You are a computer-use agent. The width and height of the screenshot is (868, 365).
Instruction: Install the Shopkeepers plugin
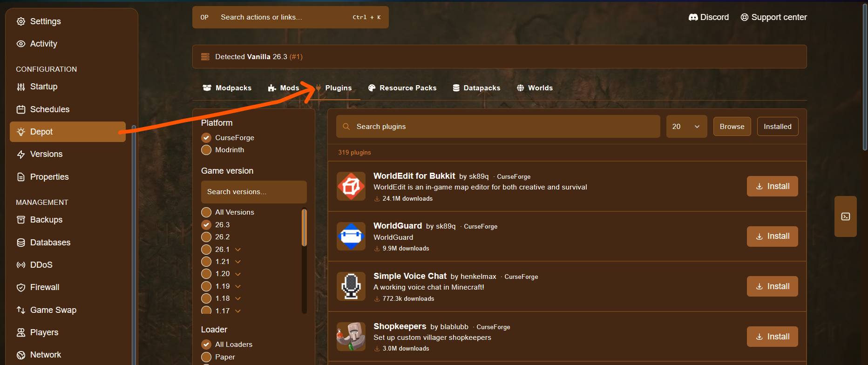[x=773, y=337]
